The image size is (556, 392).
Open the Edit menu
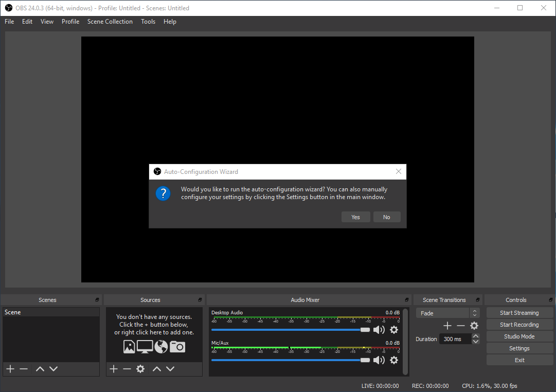coord(27,22)
